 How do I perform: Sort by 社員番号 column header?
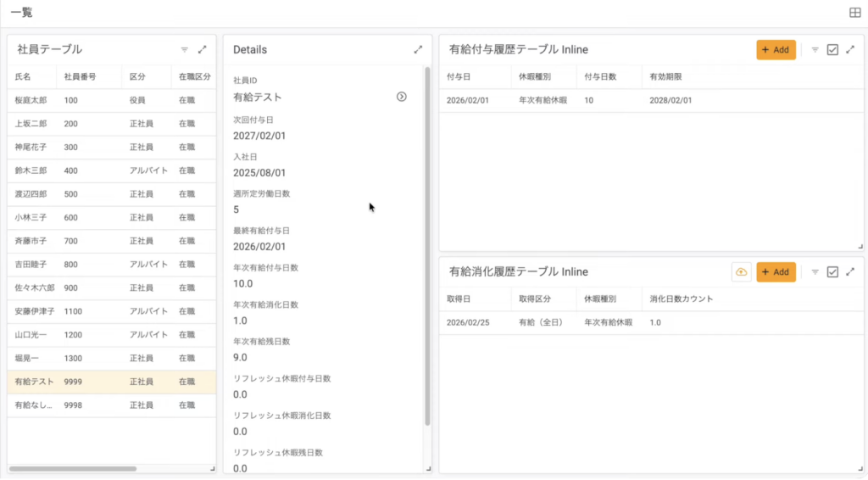coord(80,77)
